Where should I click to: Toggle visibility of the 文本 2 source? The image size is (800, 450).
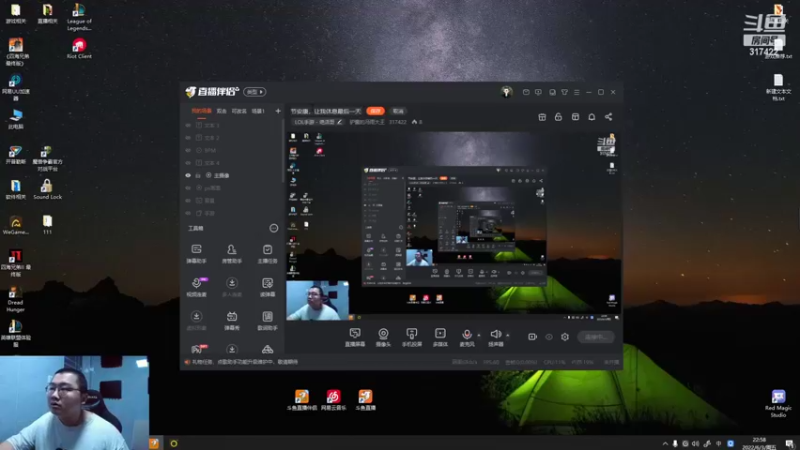(188, 138)
